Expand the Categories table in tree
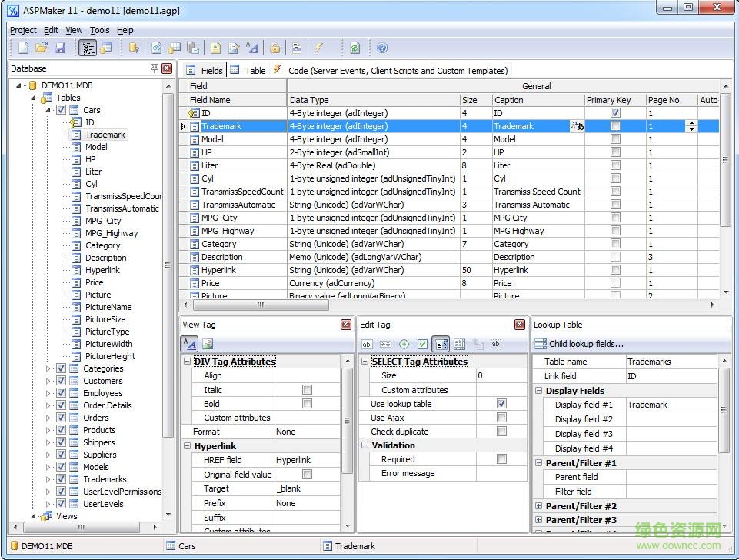The image size is (739, 560). pyautogui.click(x=48, y=368)
